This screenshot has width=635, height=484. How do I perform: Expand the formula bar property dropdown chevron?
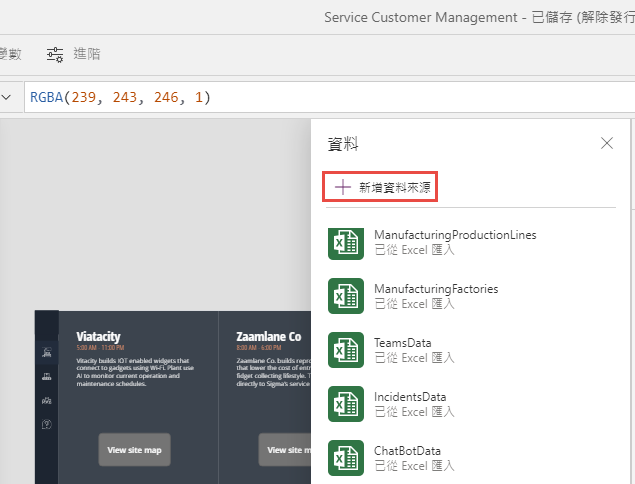pos(7,97)
